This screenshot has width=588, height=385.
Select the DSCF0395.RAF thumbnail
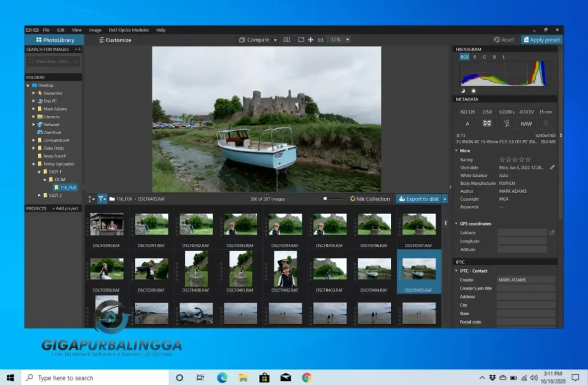click(x=329, y=225)
